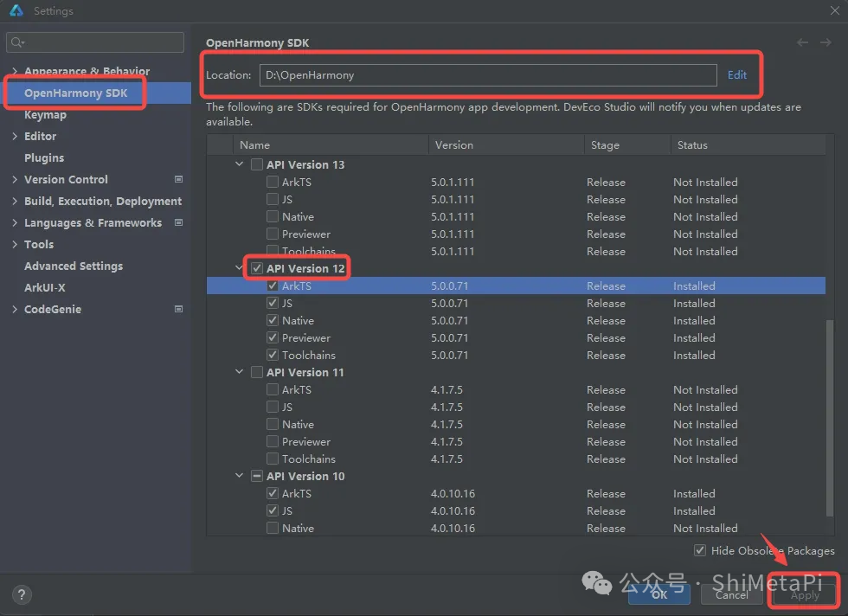Uncheck JS 4.0.10.16 checkbox
848x616 pixels.
tap(273, 510)
